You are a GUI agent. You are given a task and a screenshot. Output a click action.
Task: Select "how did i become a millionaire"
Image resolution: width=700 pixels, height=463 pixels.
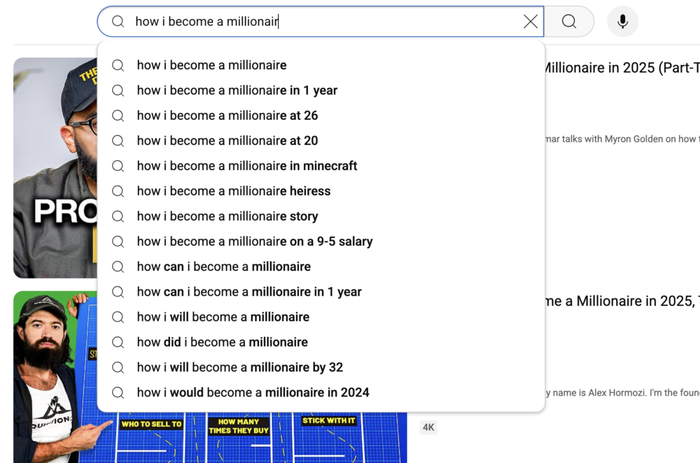coord(222,342)
